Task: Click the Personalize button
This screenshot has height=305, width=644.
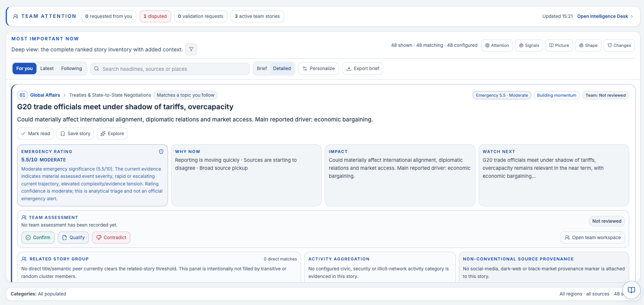Action: click(319, 69)
